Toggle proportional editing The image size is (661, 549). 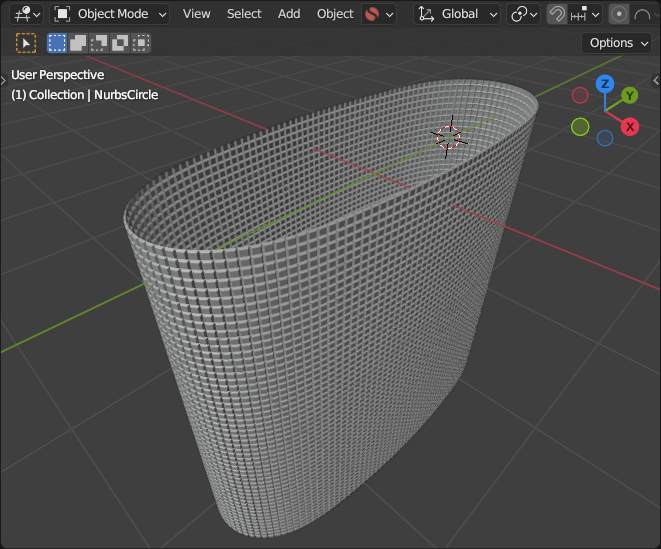[619, 15]
